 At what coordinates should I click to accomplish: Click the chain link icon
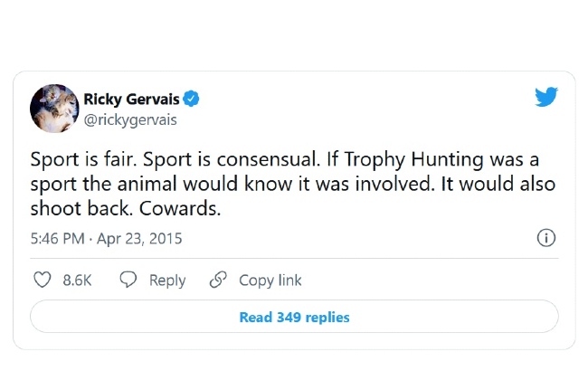point(218,280)
